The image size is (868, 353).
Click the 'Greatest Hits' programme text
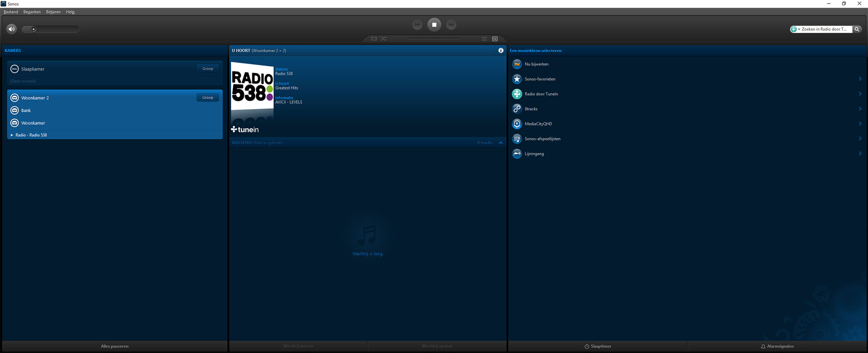[287, 88]
